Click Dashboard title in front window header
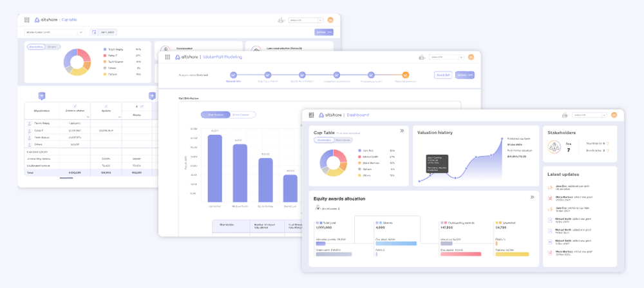This screenshot has height=288, width=644. [357, 115]
